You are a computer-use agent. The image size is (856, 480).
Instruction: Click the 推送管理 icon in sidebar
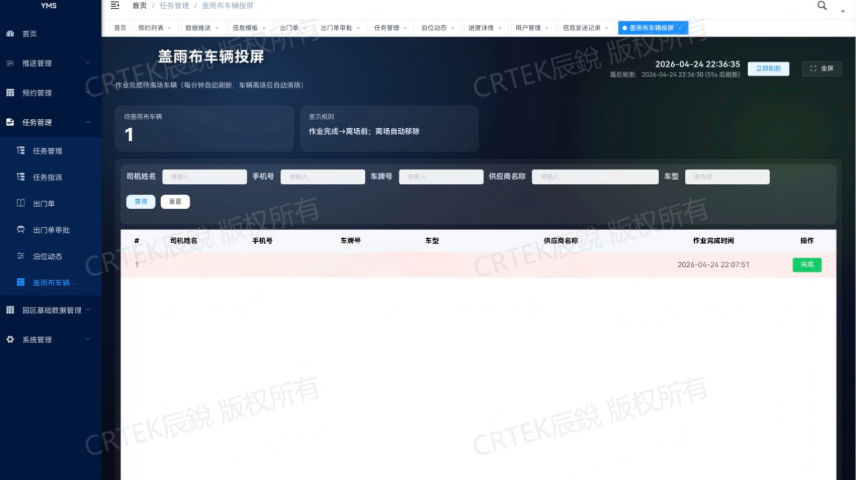pos(10,63)
